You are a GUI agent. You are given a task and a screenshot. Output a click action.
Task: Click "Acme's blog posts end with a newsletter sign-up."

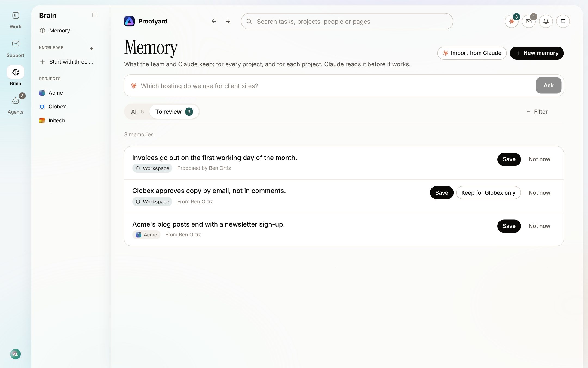(209, 224)
